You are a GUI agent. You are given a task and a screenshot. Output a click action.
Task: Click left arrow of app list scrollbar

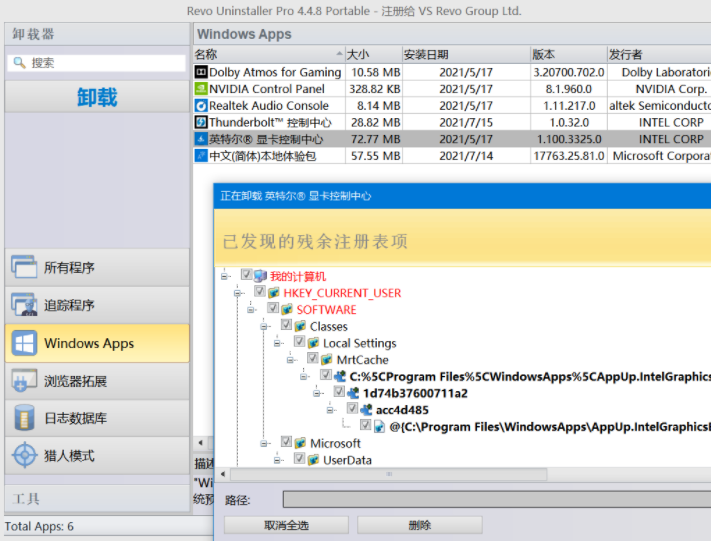coord(201,442)
